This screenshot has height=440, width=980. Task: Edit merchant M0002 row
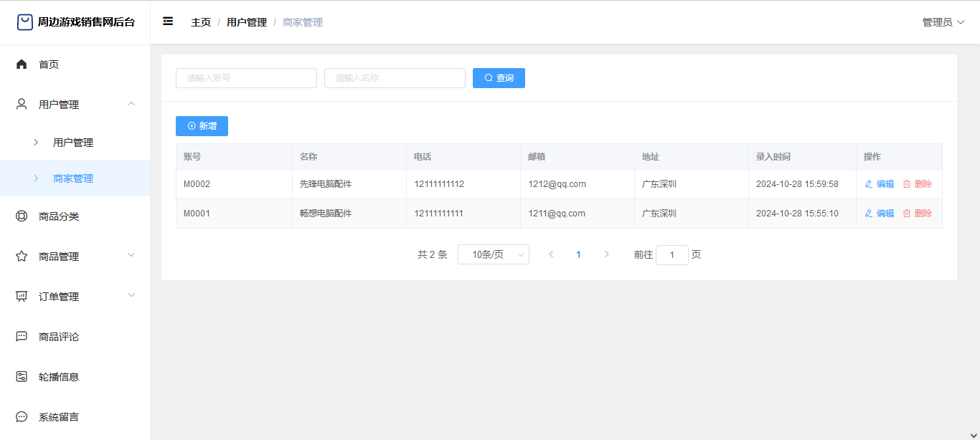tap(880, 184)
